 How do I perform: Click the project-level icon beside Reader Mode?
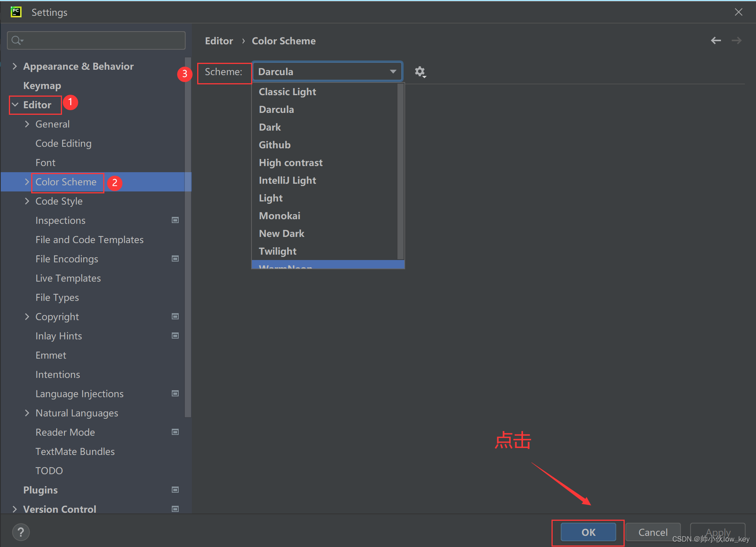[175, 432]
